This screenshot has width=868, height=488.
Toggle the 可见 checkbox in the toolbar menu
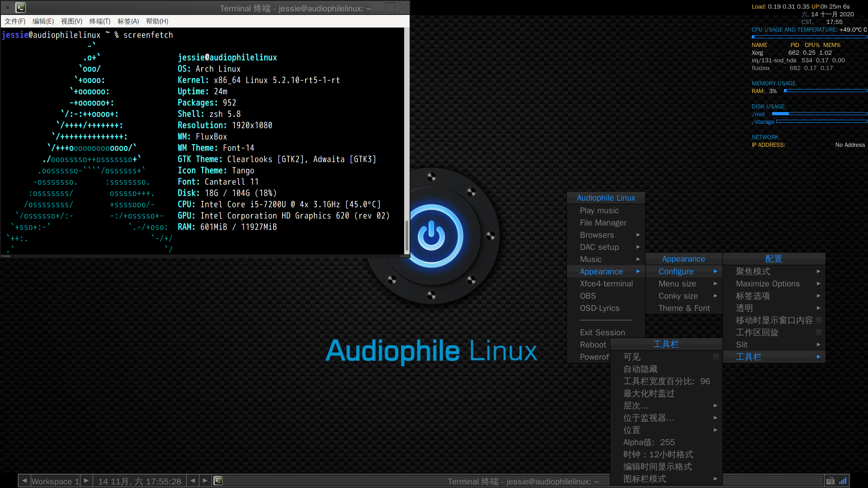(x=716, y=357)
